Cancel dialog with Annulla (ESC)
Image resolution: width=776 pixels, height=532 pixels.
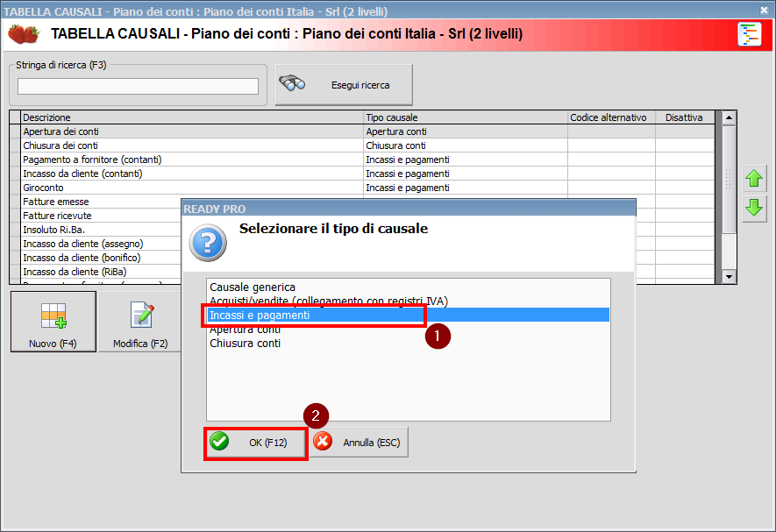pyautogui.click(x=360, y=443)
